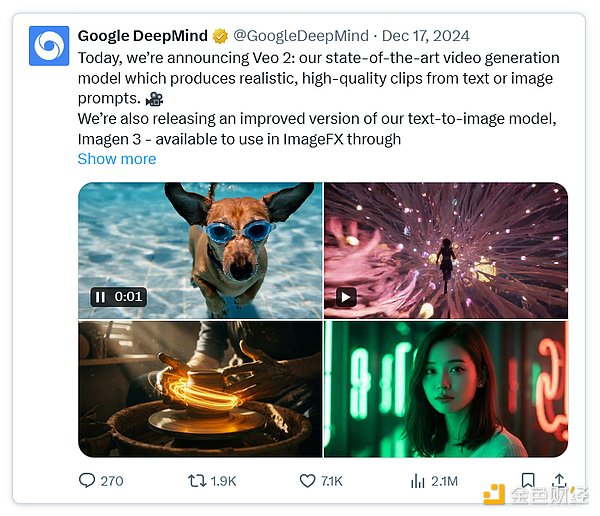Click the repost arrows icon
600x516 pixels.
pos(197,481)
